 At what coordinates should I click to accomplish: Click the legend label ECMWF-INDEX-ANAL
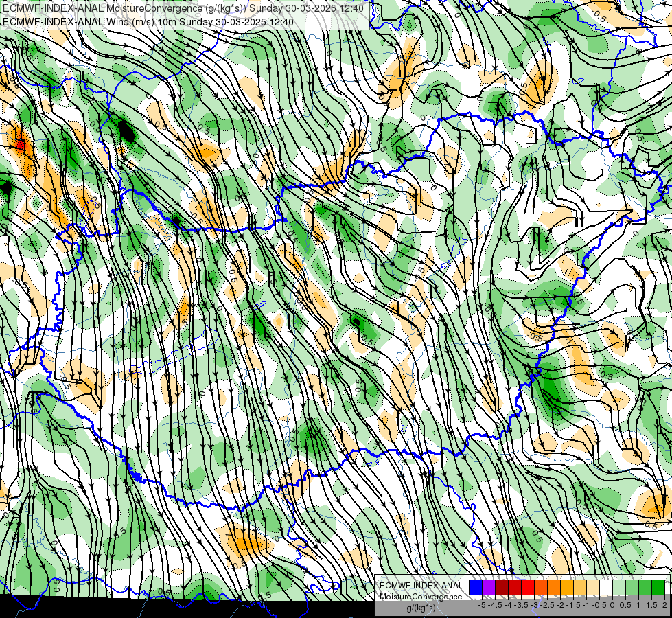(x=421, y=586)
